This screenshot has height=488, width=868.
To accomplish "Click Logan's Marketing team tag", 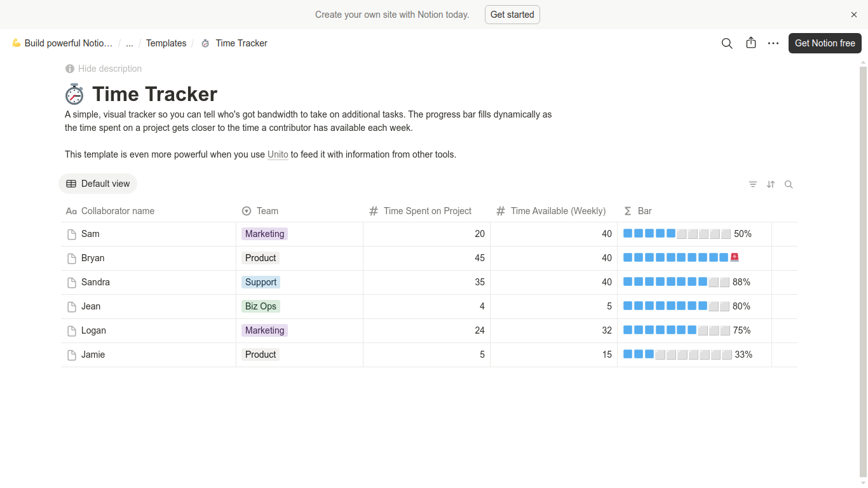I will tap(264, 330).
